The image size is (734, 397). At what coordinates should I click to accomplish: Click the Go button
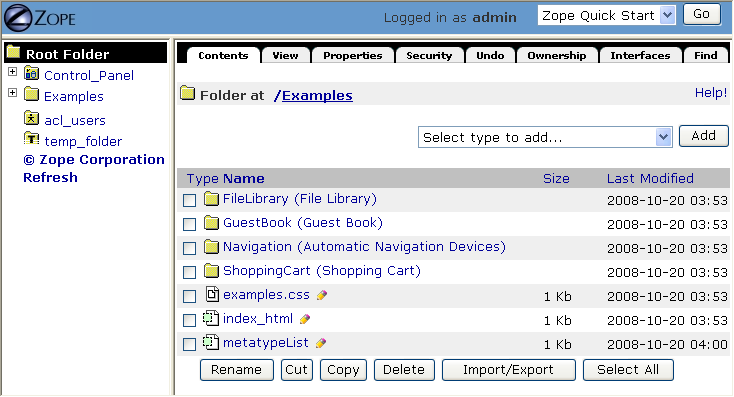(702, 15)
